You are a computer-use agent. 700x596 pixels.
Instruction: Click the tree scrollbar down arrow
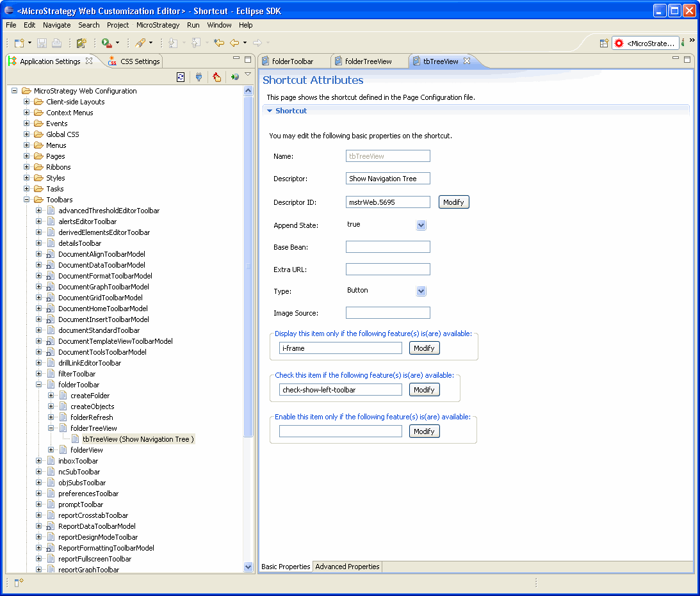coord(248,567)
